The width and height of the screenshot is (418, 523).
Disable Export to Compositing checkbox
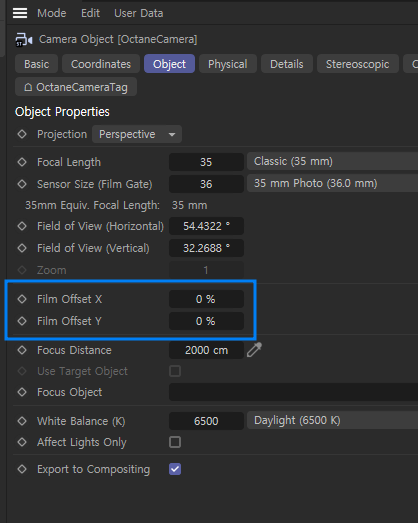pos(175,469)
